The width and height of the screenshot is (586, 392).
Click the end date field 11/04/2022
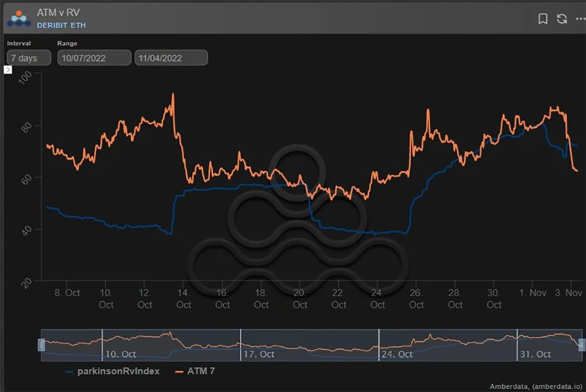[x=171, y=58]
